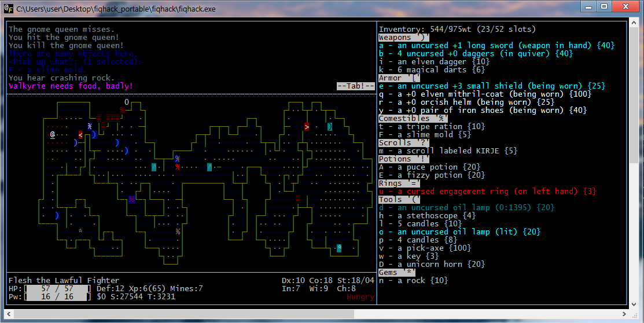
Task: Select the elven mithril-coat row
Action: [485, 94]
